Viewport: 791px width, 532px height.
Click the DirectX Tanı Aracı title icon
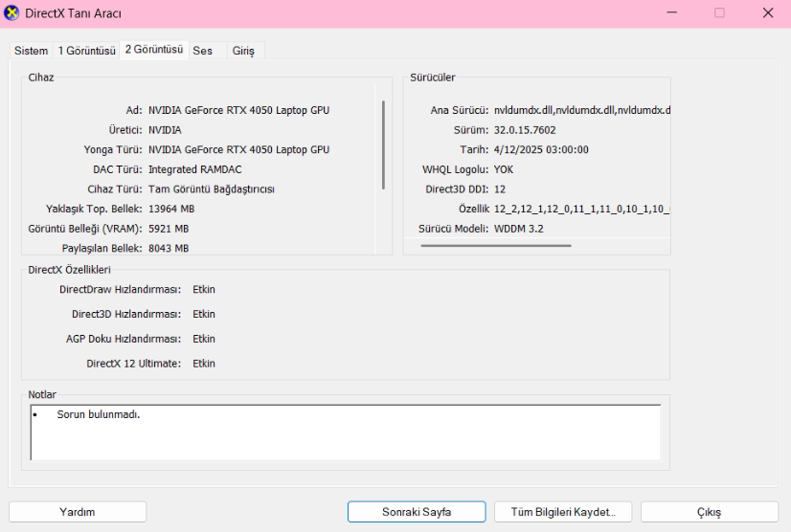(11, 13)
